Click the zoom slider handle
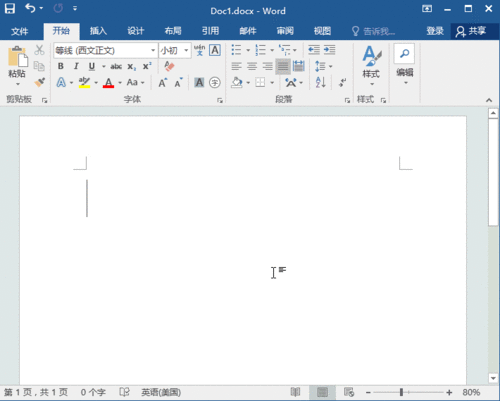Viewport: 500px width, 401px height. [x=401, y=392]
